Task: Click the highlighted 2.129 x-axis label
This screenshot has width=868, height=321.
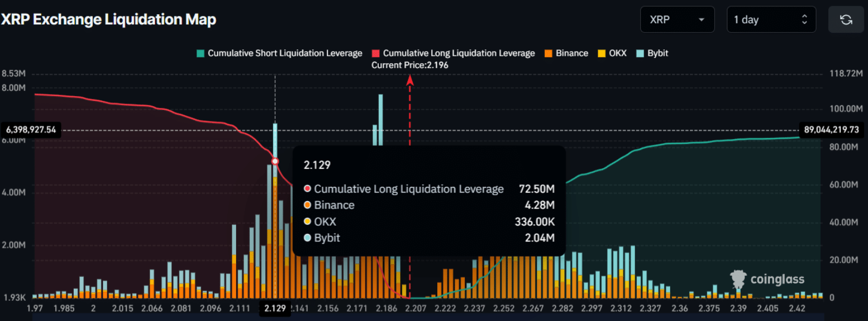Action: (275, 308)
